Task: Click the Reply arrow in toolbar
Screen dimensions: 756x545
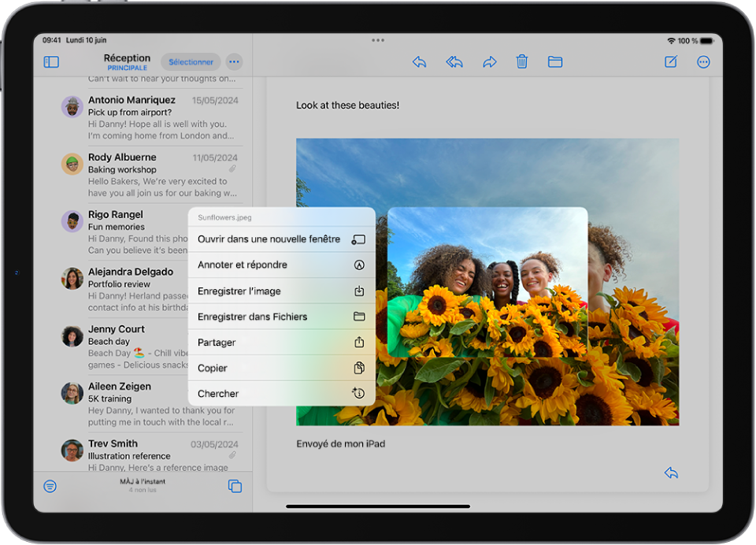Action: coord(419,62)
